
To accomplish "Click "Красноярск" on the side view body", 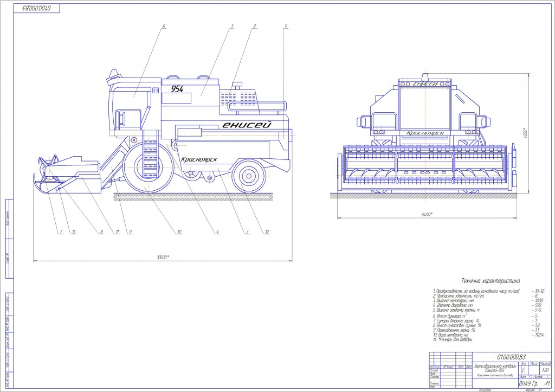I will pos(199,159).
